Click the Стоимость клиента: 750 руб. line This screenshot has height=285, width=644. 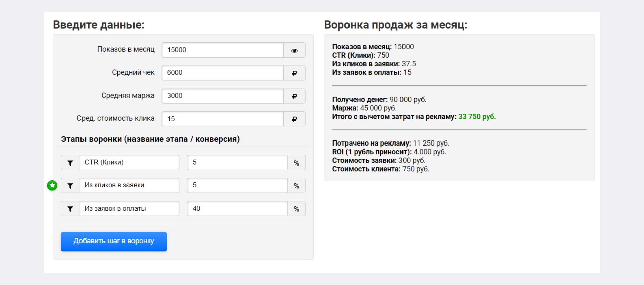[x=381, y=169]
